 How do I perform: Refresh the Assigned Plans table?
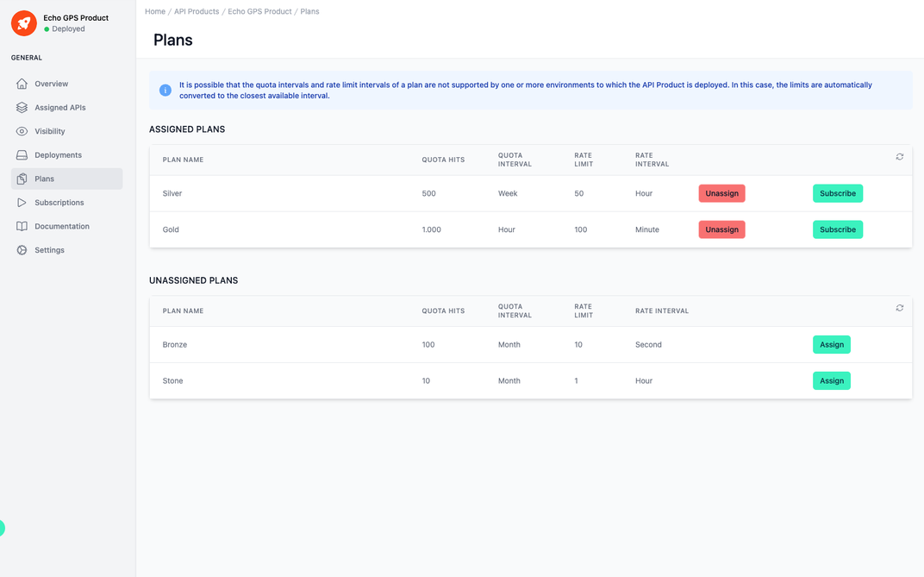point(899,157)
